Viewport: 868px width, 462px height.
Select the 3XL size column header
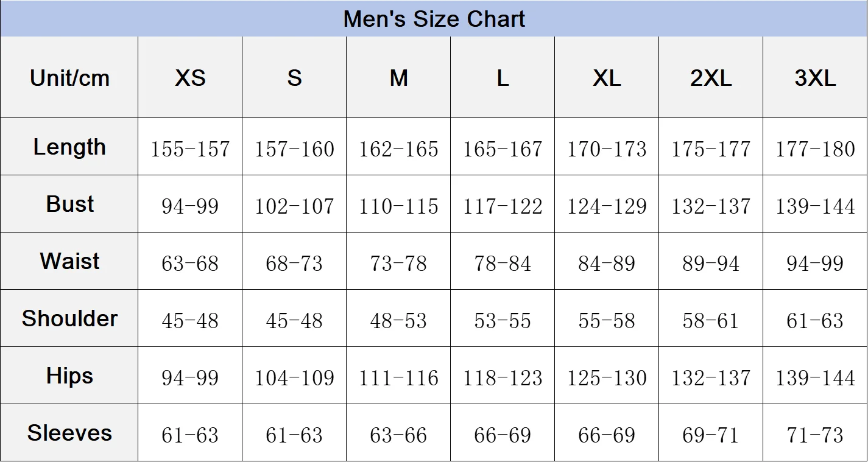click(x=815, y=78)
